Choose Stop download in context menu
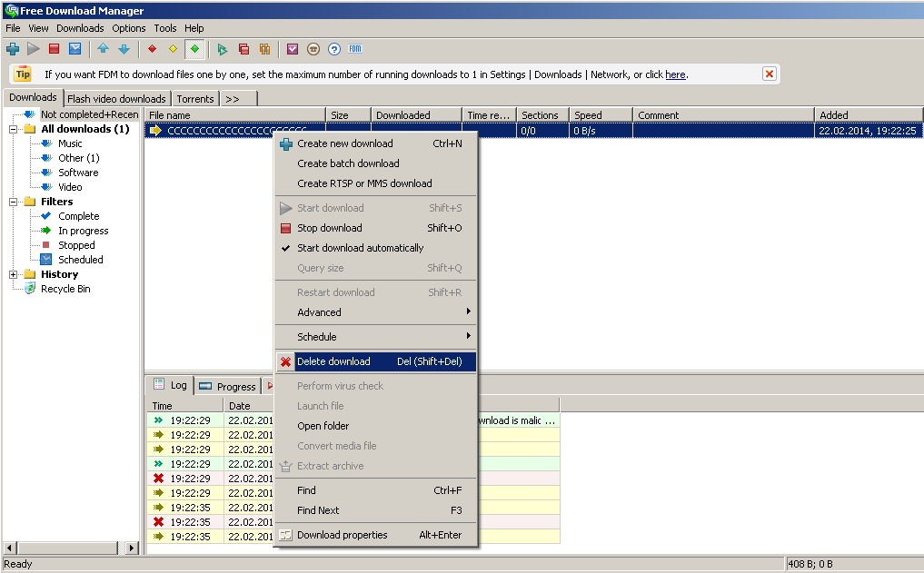924x573 pixels. 375,228
